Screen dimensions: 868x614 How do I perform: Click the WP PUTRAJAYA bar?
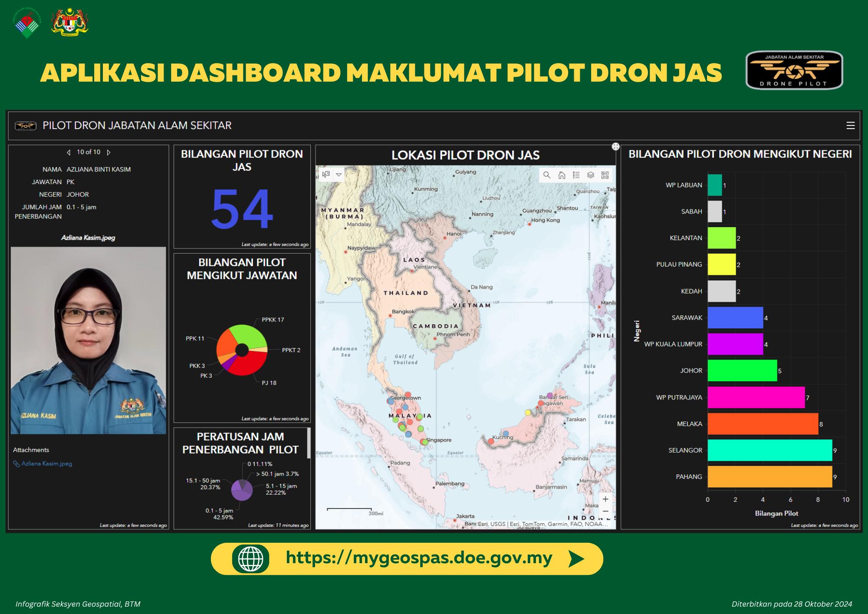click(x=756, y=397)
